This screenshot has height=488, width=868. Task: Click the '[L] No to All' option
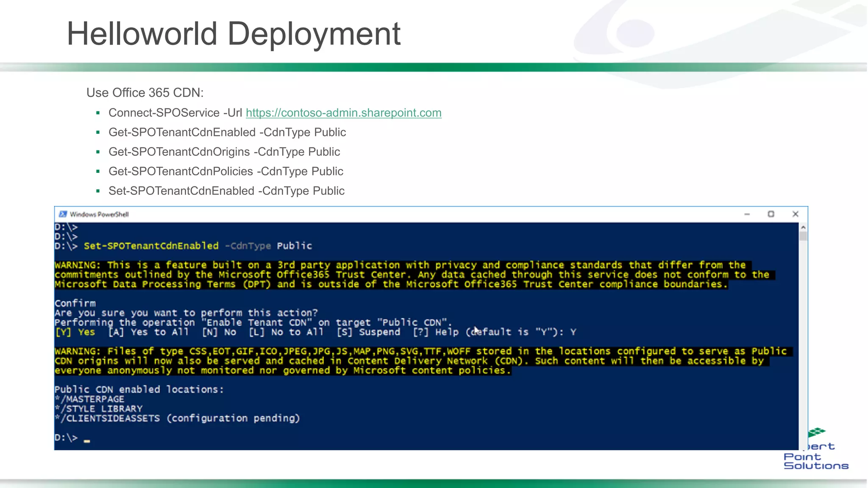(x=286, y=332)
